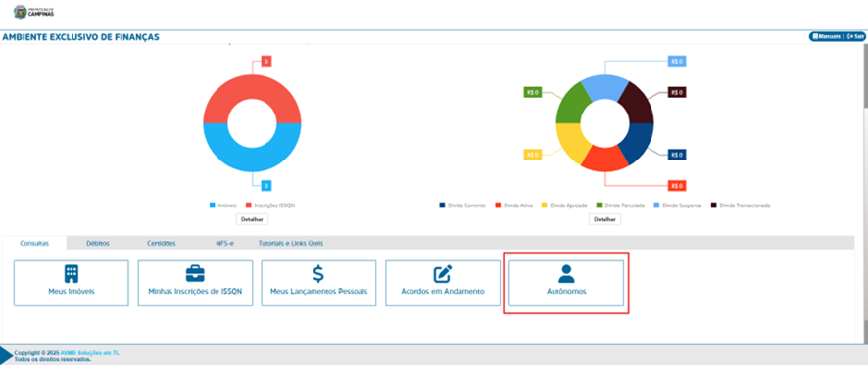
Task: Click the orange-red segment of the debt donut
Action: (x=604, y=160)
